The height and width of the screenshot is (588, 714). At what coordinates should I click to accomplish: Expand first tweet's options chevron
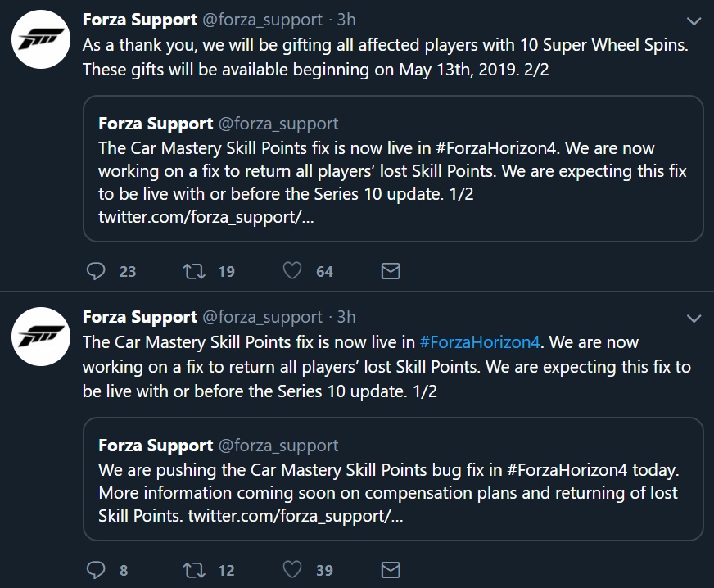tap(694, 20)
